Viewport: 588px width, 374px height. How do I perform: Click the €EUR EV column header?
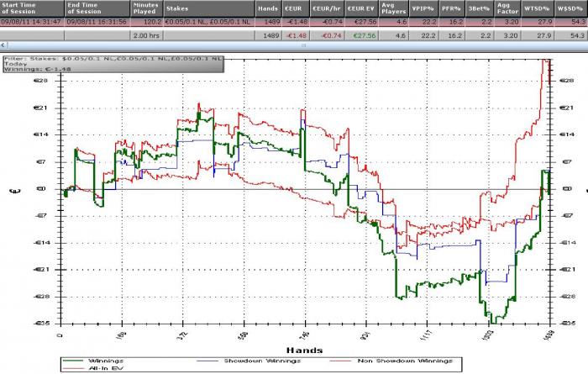point(360,8)
